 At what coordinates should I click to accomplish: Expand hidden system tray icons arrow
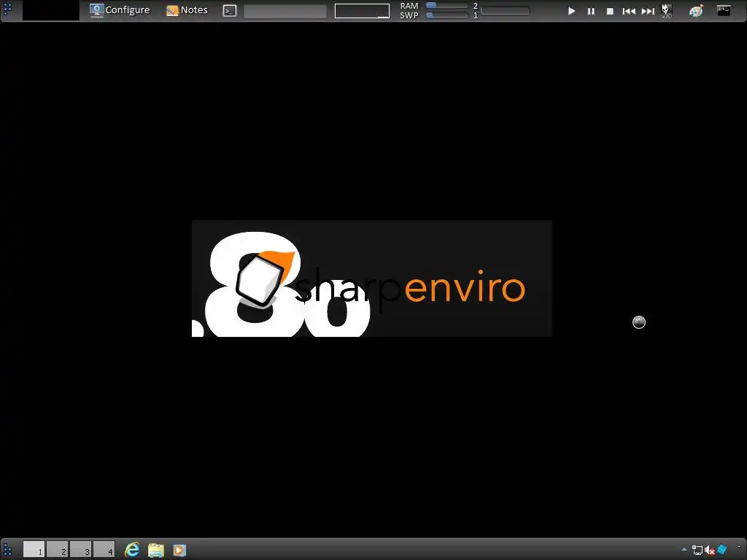click(x=684, y=550)
